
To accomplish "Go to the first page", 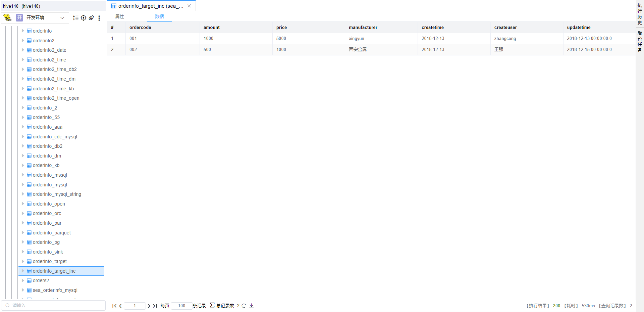I will (x=114, y=306).
